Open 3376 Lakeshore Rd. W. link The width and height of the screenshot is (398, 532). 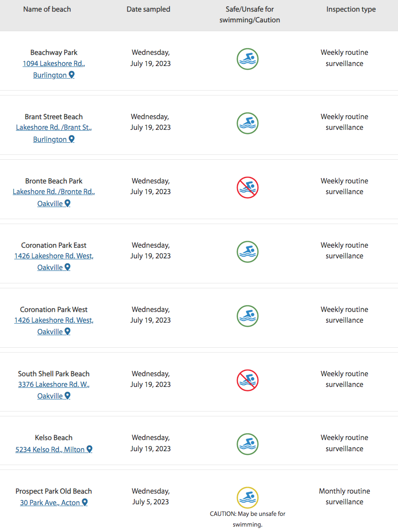pos(54,384)
